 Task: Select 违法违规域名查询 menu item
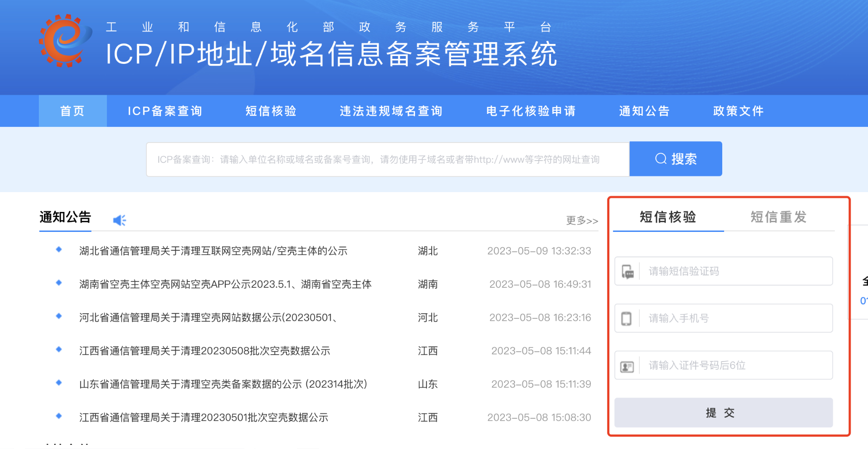tap(391, 111)
